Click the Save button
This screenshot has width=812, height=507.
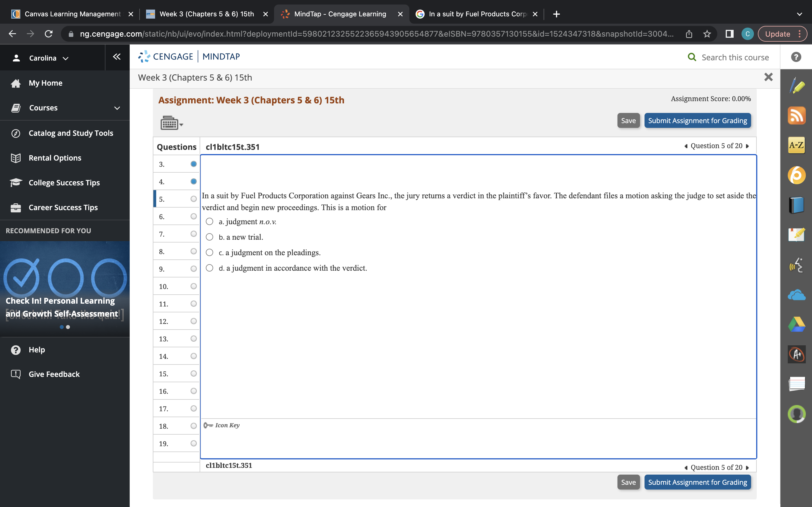[x=628, y=120]
